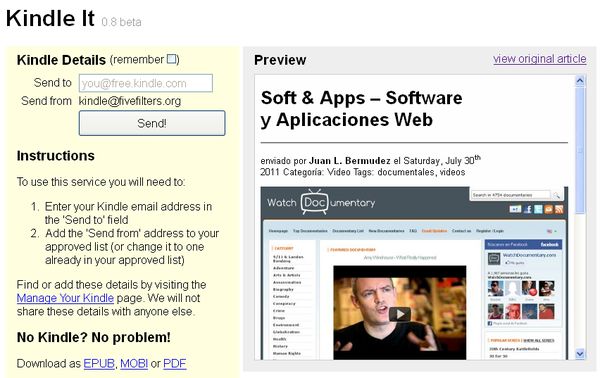Open view original article link
600x378 pixels.
point(540,59)
